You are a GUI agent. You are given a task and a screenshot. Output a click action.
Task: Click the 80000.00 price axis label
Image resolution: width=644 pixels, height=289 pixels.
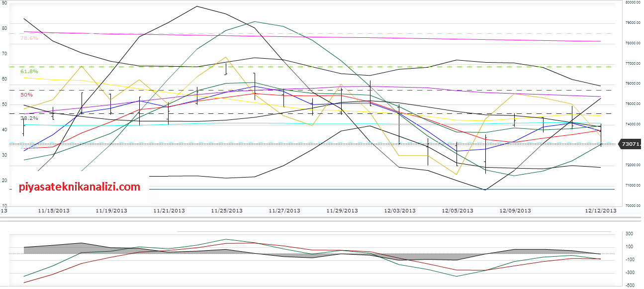[633, 2]
